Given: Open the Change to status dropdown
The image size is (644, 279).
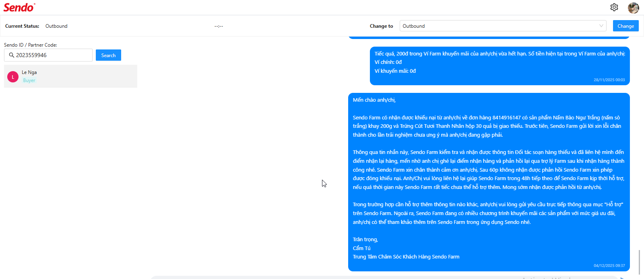Looking at the screenshot, I should click(x=503, y=26).
